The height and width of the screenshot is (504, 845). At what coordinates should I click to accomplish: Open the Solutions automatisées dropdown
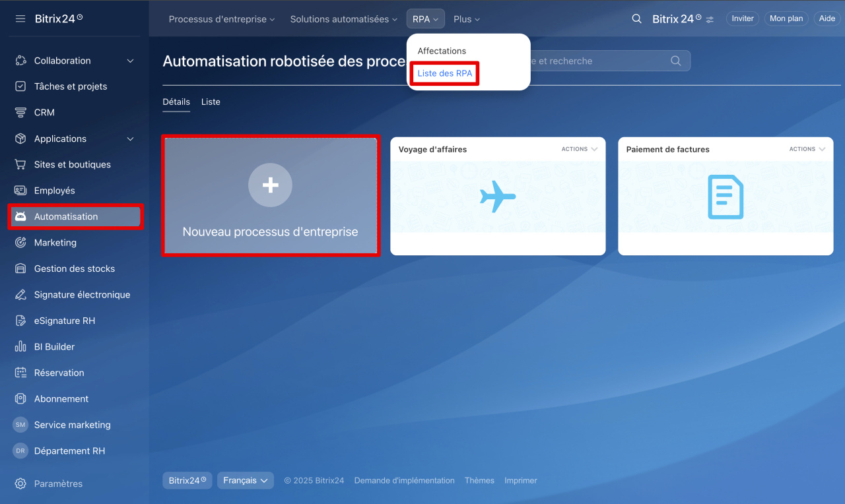344,19
